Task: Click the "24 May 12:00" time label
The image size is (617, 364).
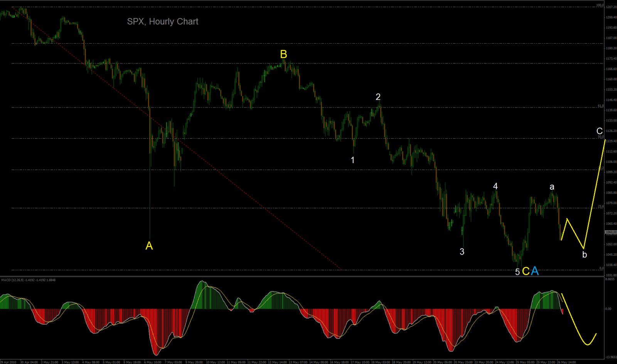Action: 504,362
